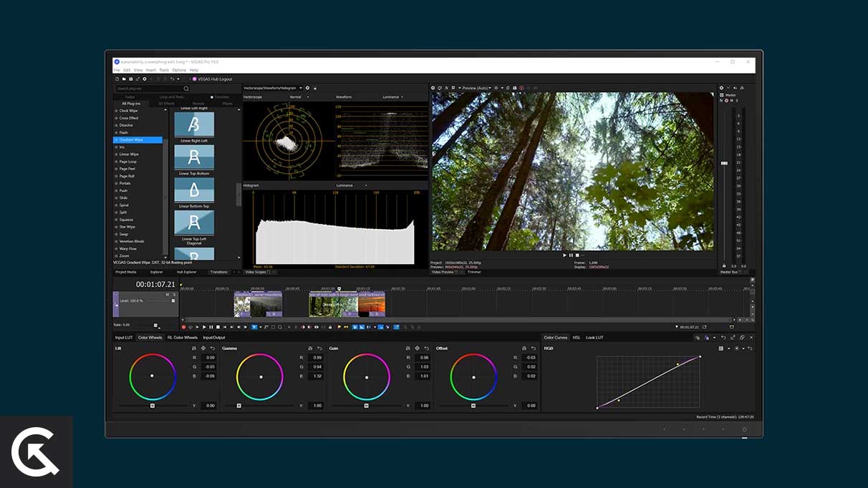Switch to the Video Preview tab
Image resolution: width=868 pixels, height=488 pixels.
point(444,272)
